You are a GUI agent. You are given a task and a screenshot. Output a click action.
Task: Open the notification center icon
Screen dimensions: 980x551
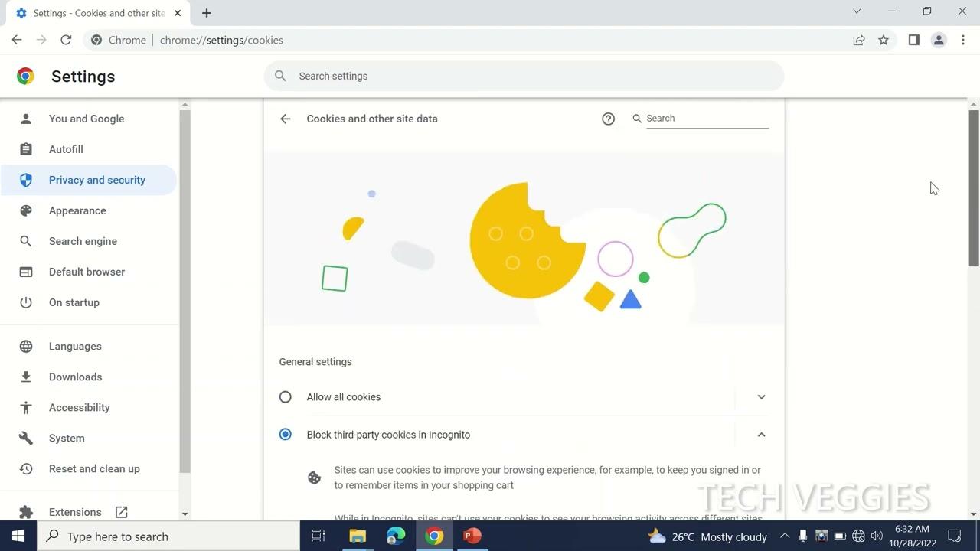click(x=955, y=536)
